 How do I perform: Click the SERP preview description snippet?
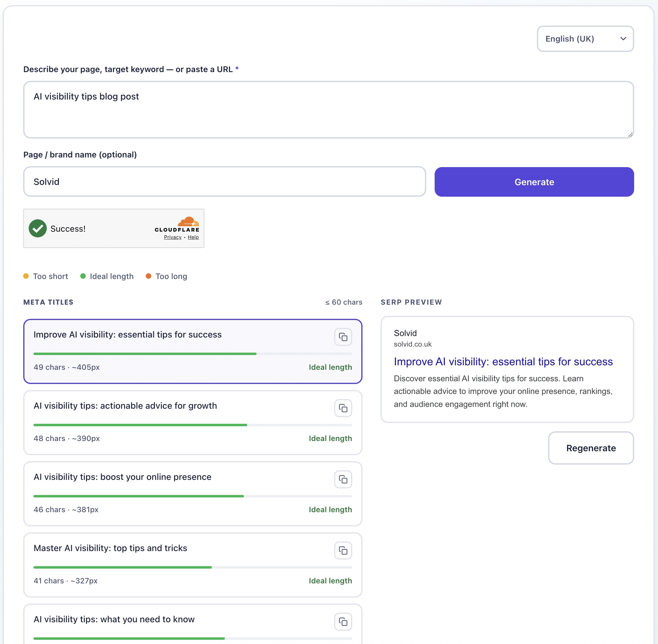(x=503, y=391)
